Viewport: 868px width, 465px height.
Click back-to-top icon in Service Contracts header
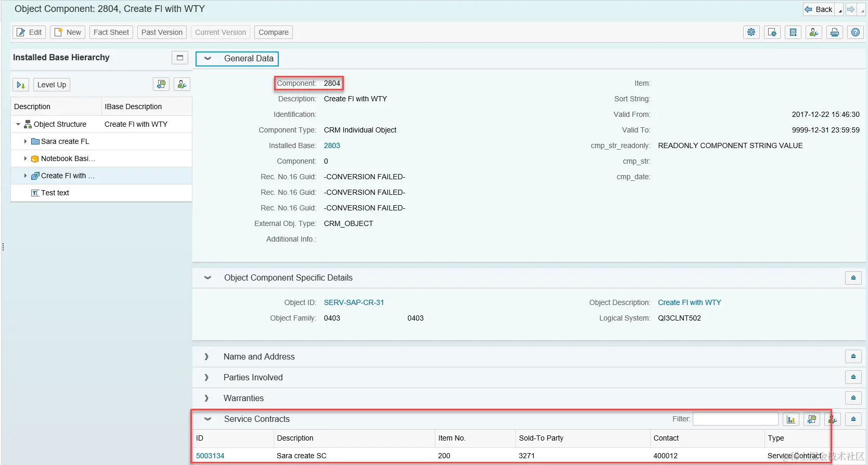(853, 419)
